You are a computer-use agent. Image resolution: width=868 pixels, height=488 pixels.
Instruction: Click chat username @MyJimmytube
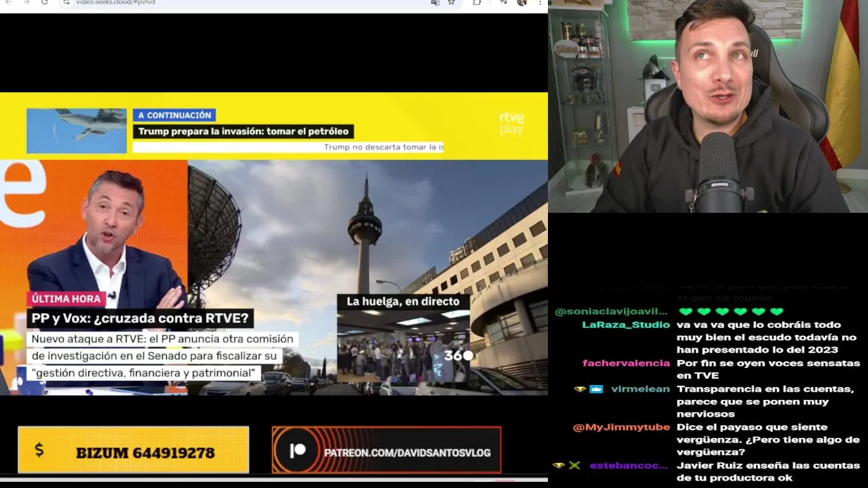tap(621, 427)
